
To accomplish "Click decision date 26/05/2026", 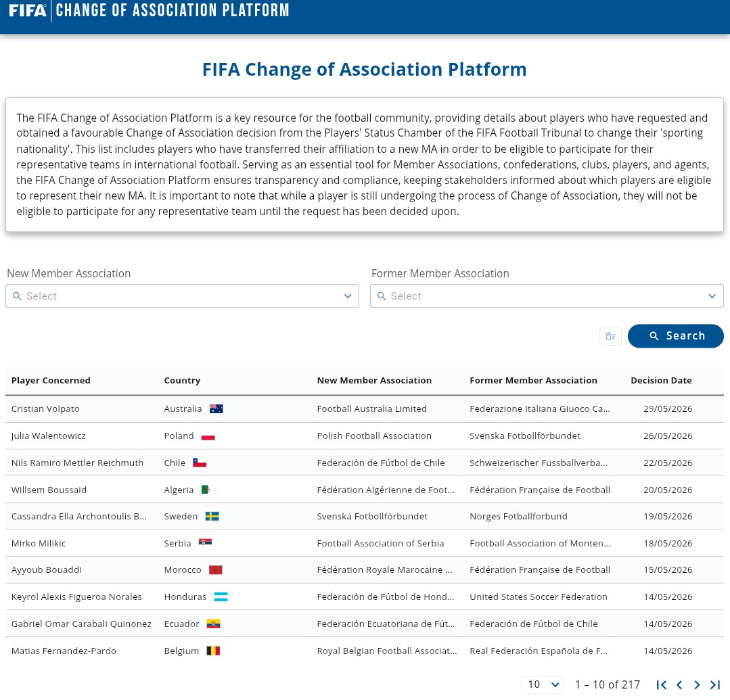I will 668,436.
